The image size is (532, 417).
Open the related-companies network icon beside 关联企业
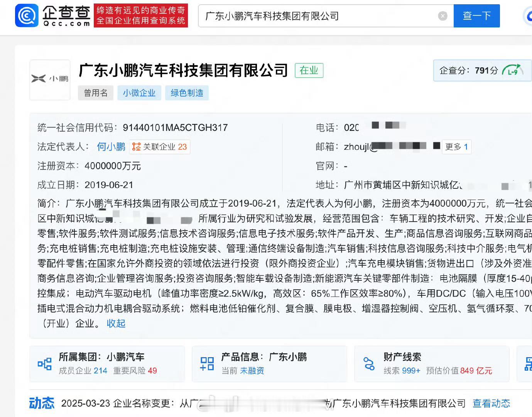[x=136, y=147]
